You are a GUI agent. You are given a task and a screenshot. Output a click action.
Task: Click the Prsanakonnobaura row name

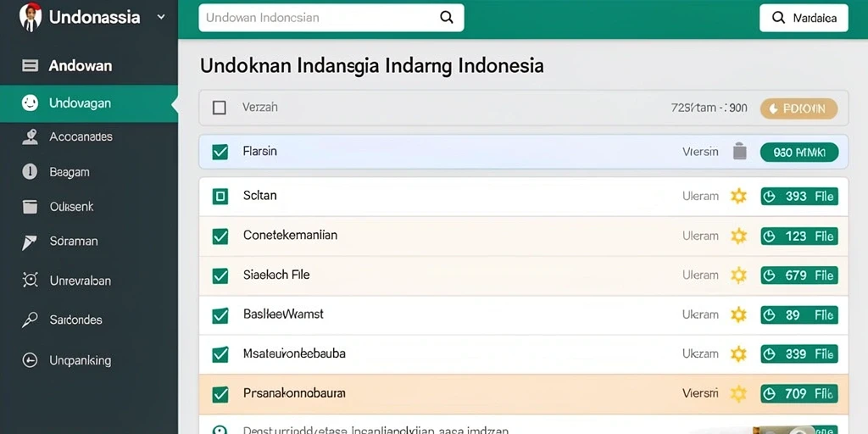294,393
